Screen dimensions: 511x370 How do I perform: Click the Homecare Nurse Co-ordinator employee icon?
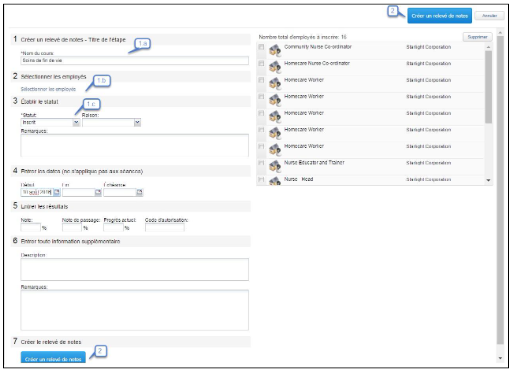pos(275,67)
